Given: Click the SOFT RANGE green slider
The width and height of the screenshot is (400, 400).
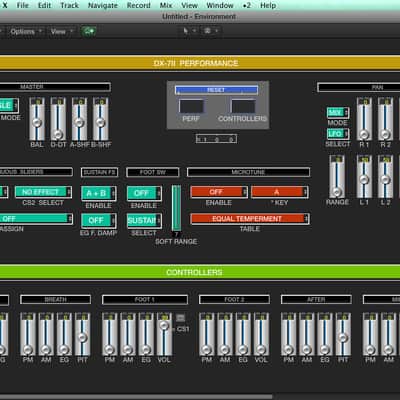Looking at the screenshot, I should [176, 208].
